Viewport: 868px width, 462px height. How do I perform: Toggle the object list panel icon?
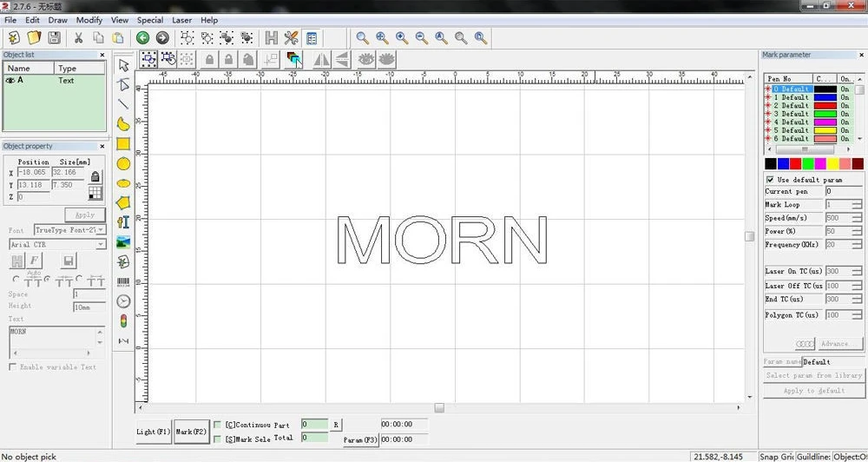[312, 37]
